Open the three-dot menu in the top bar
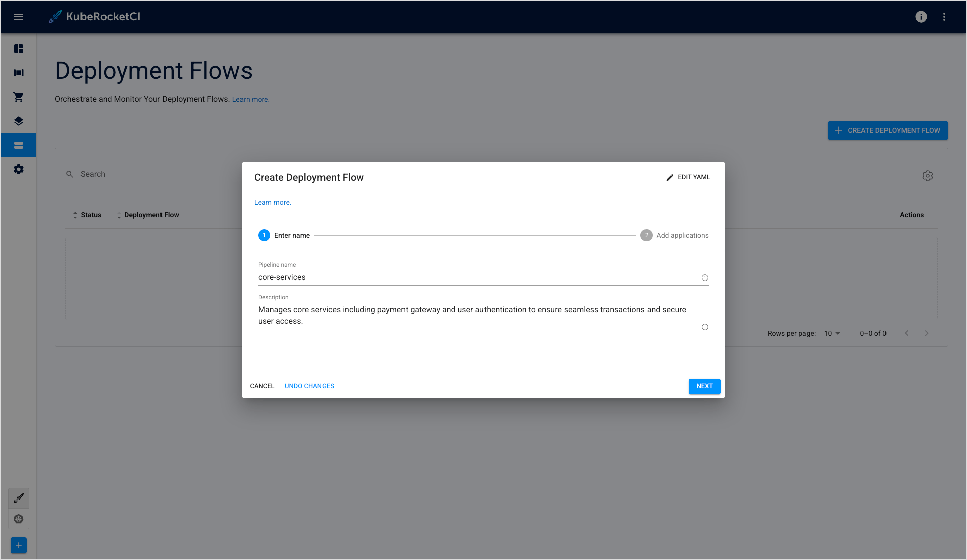The height and width of the screenshot is (560, 967). tap(944, 17)
